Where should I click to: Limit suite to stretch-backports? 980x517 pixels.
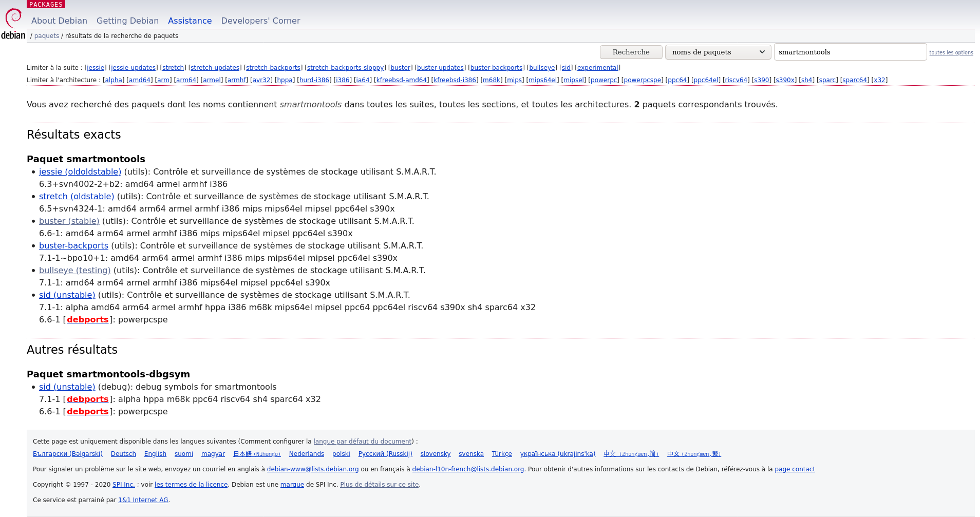[273, 68]
